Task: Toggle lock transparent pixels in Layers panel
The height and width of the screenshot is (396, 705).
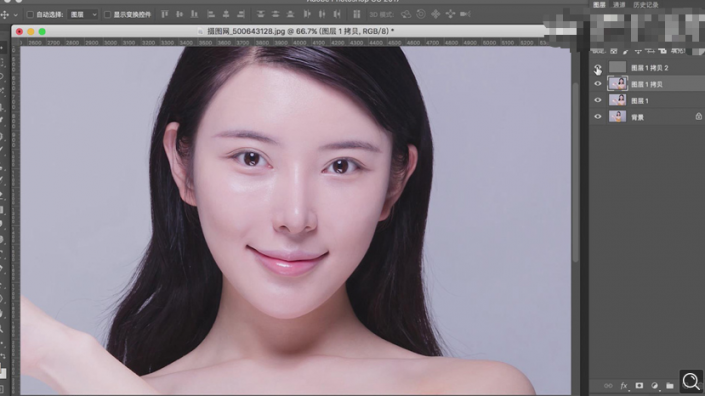Action: click(x=614, y=51)
